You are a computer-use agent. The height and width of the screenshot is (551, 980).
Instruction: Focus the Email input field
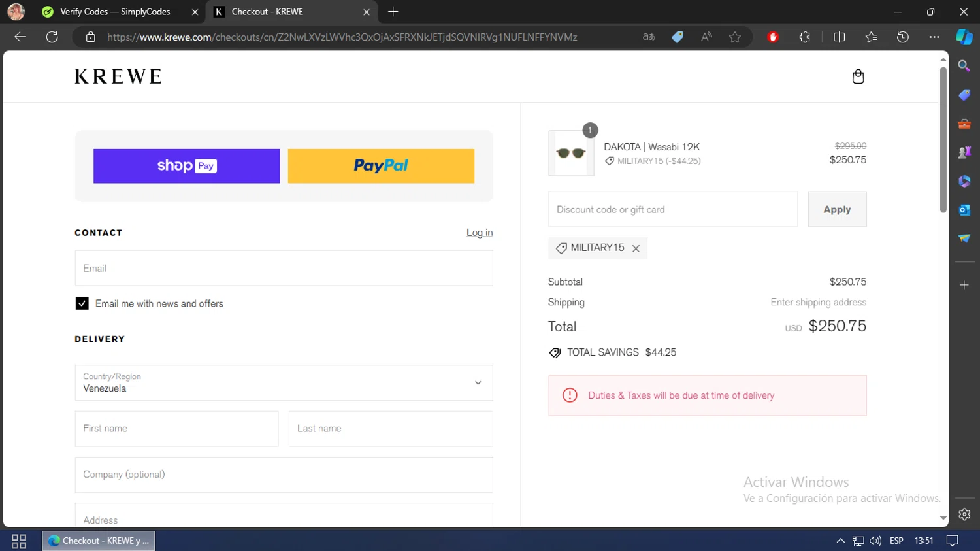click(x=284, y=268)
